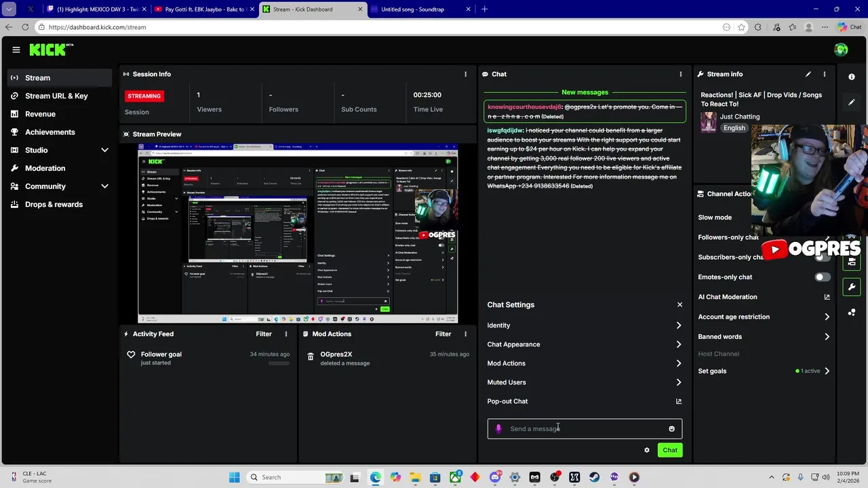This screenshot has height=488, width=868.
Task: Click the Kick logo
Action: click(51, 49)
